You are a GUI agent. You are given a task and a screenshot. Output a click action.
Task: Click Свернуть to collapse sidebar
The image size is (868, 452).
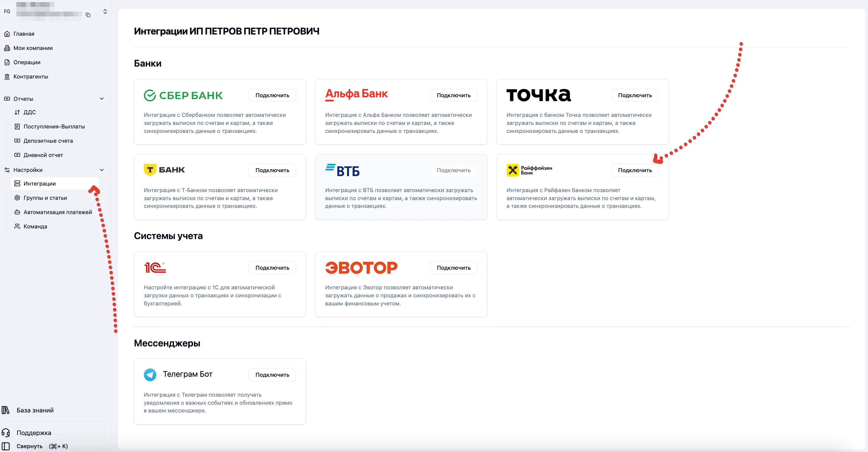pos(30,446)
